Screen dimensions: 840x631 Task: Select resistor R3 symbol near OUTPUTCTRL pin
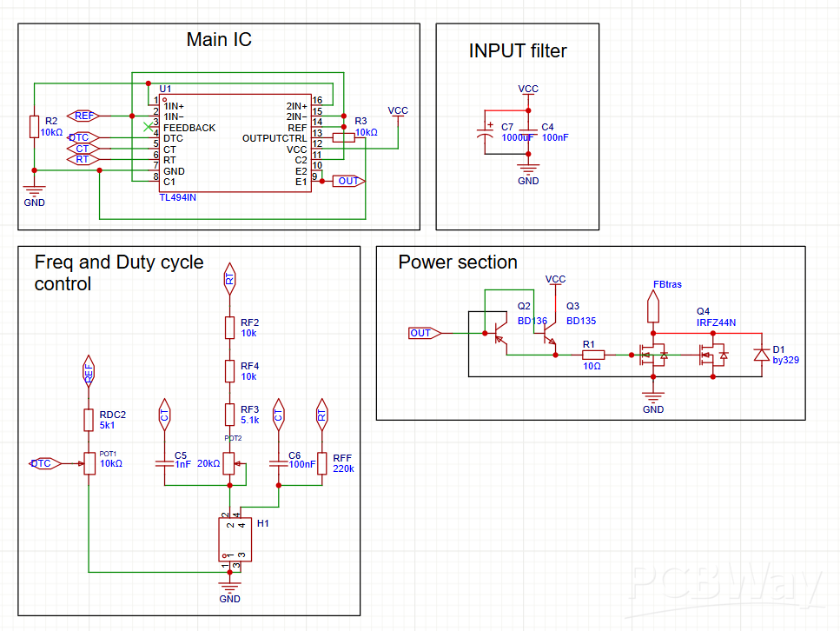[343, 138]
